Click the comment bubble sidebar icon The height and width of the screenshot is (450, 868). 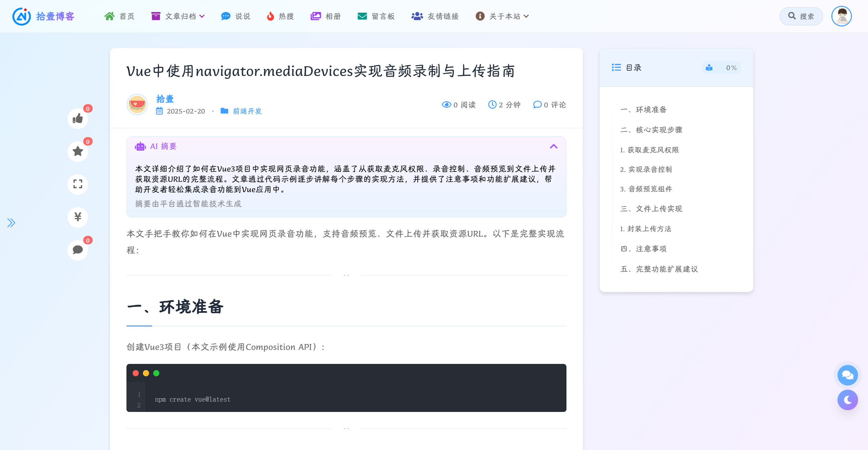(78, 250)
